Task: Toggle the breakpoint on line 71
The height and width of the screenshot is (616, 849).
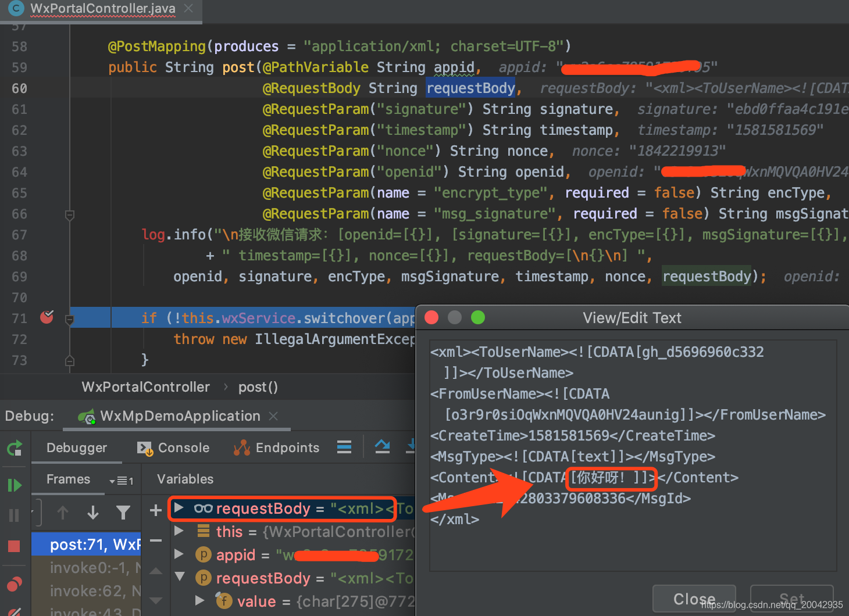Action: [x=47, y=317]
